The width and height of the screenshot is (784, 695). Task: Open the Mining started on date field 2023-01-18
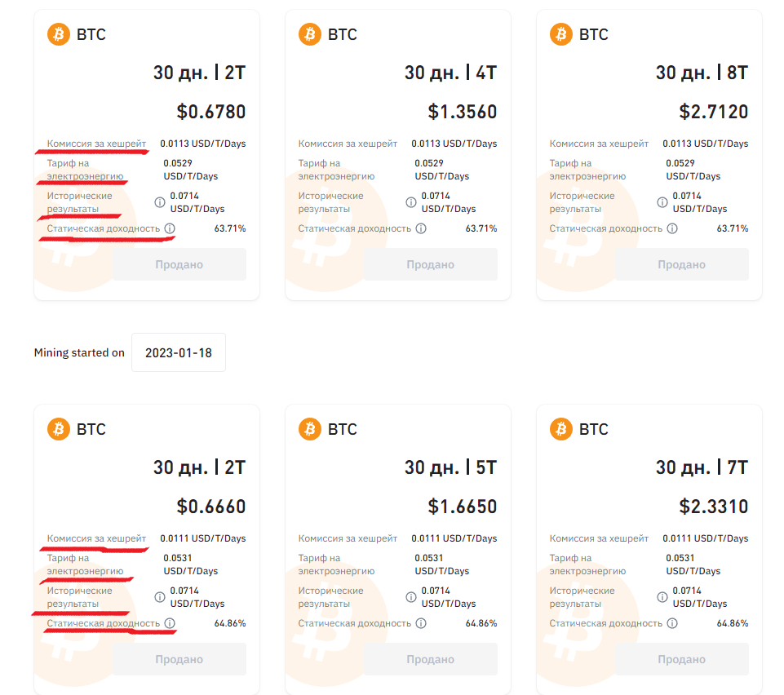[x=178, y=352]
